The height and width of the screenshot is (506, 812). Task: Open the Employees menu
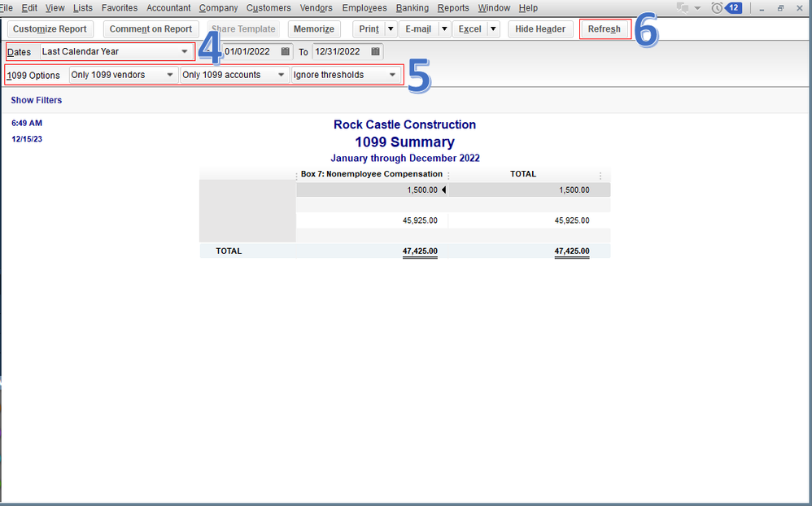pyautogui.click(x=365, y=8)
